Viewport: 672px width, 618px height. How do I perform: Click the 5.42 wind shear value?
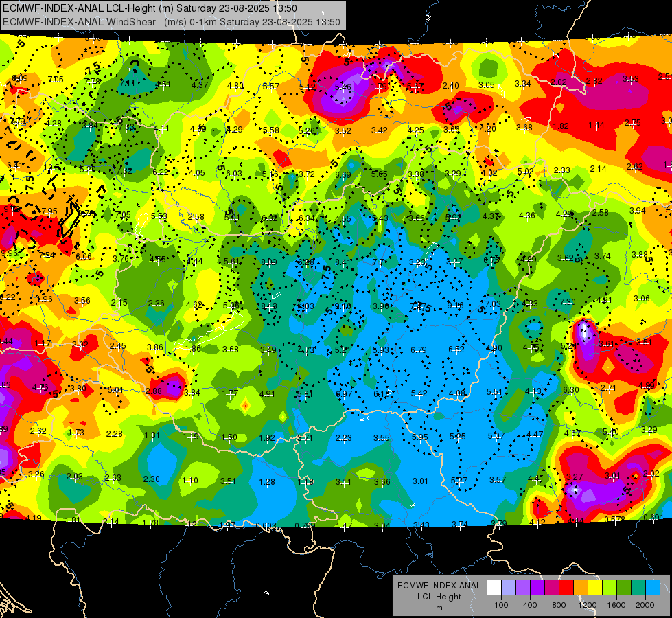[419, 393]
